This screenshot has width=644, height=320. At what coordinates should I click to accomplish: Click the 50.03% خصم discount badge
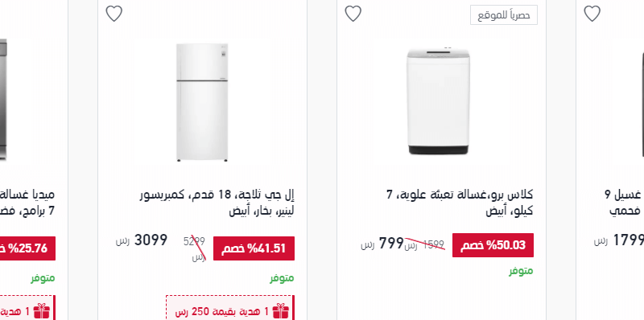(493, 245)
